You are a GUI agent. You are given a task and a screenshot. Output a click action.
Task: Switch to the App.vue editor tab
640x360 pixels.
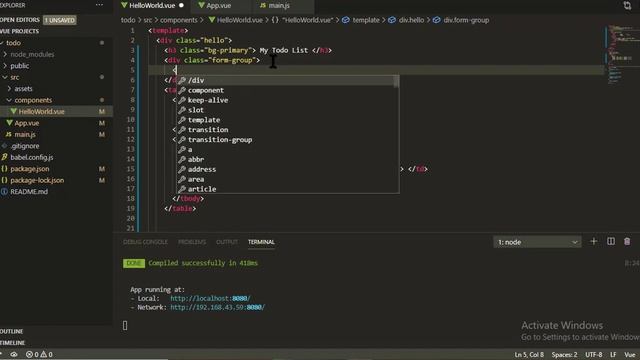click(x=219, y=5)
